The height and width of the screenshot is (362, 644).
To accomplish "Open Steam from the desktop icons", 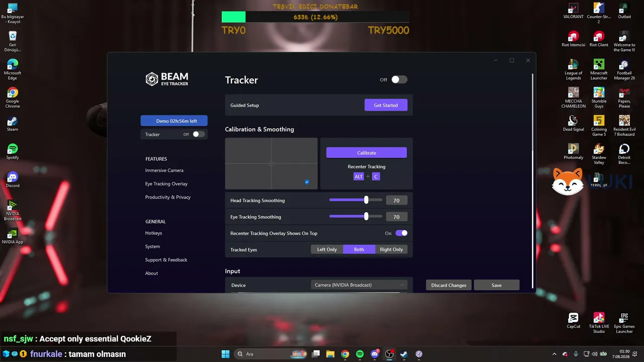I will (x=13, y=124).
